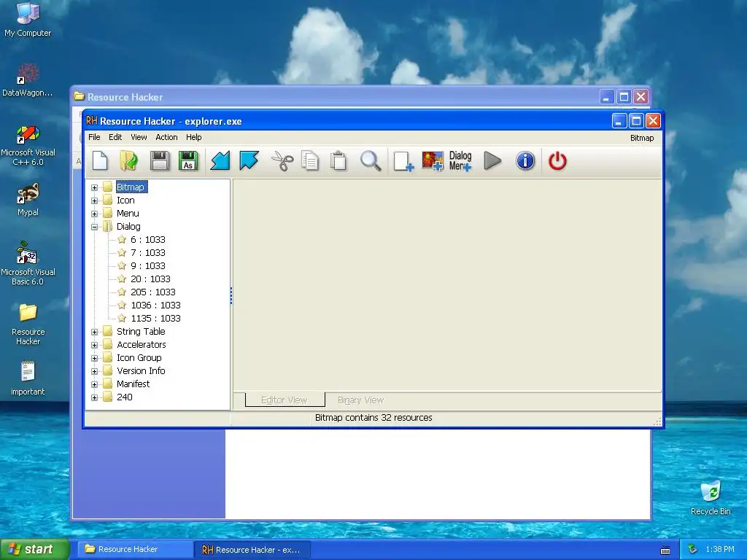The height and width of the screenshot is (560, 747).
Task: Click the New blank script toolbar icon
Action: 100,160
